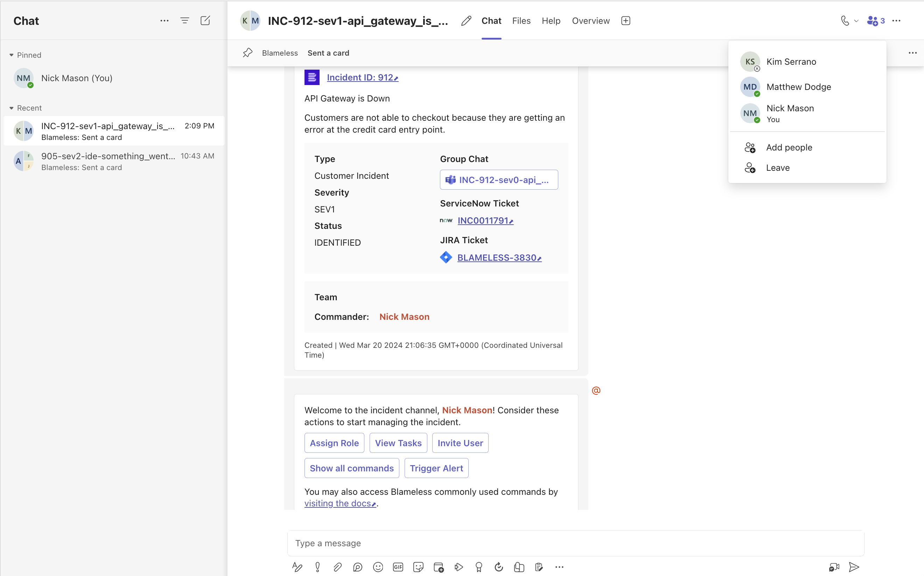Open the Loop components icon
The image size is (924, 576).
[x=357, y=567]
